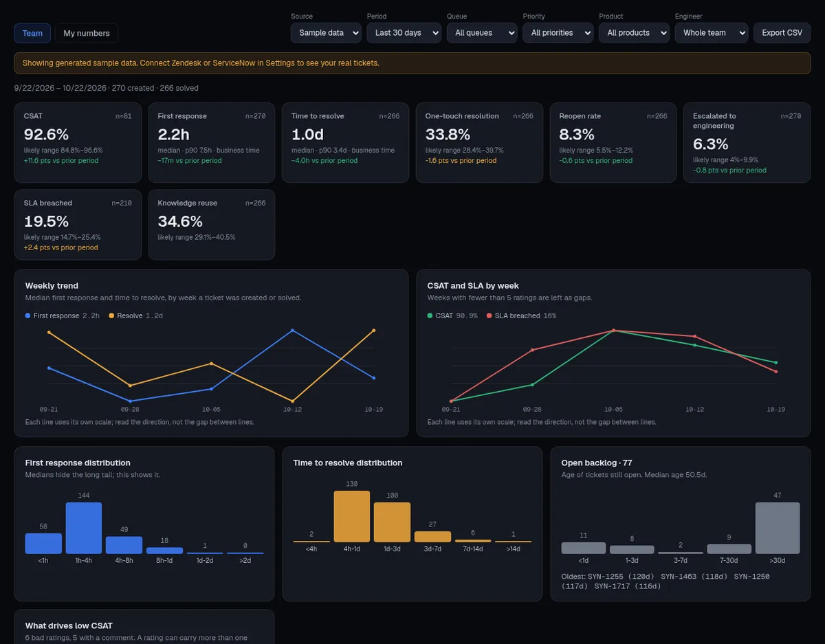The height and width of the screenshot is (644, 825).
Task: Click the blue <1h bar with 58
Action: pyautogui.click(x=43, y=544)
